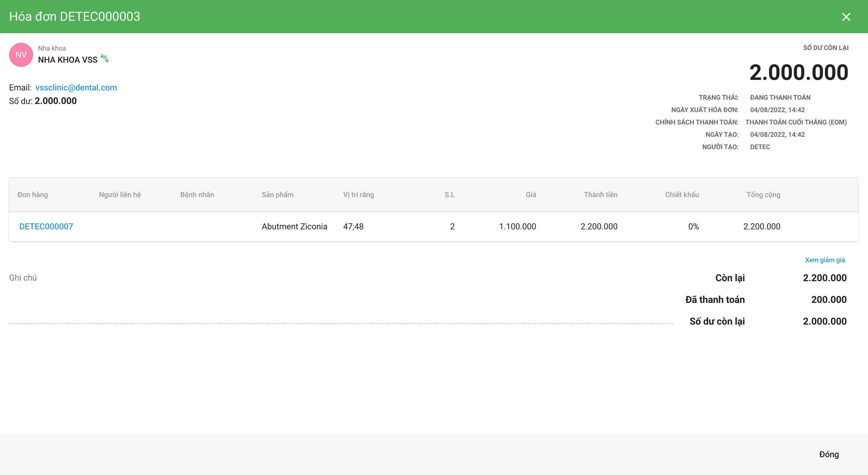Click the Hóa đơn DETEC000003 title

pos(74,17)
